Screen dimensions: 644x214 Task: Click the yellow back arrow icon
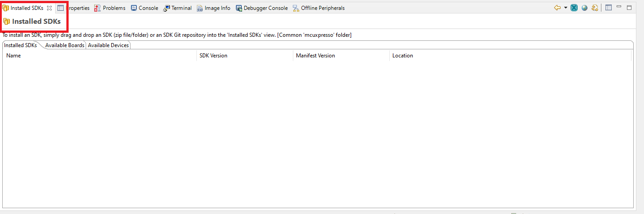pos(557,8)
